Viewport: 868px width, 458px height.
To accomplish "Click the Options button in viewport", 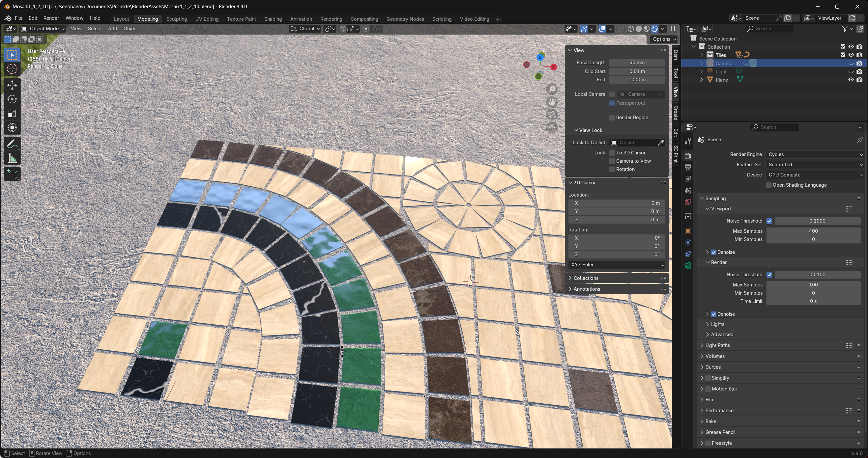I will [664, 39].
